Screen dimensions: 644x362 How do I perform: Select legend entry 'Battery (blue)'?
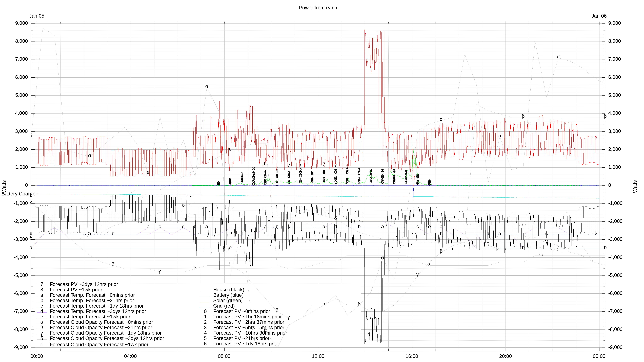(228, 295)
